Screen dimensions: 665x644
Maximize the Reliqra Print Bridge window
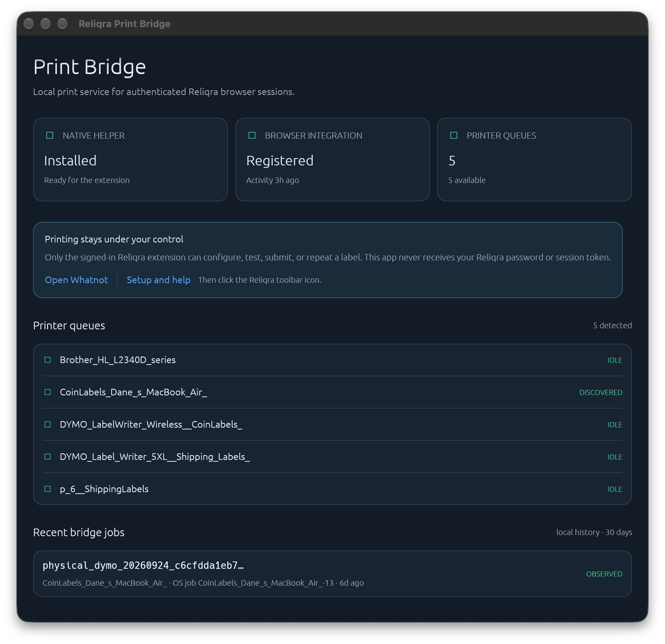pos(62,23)
